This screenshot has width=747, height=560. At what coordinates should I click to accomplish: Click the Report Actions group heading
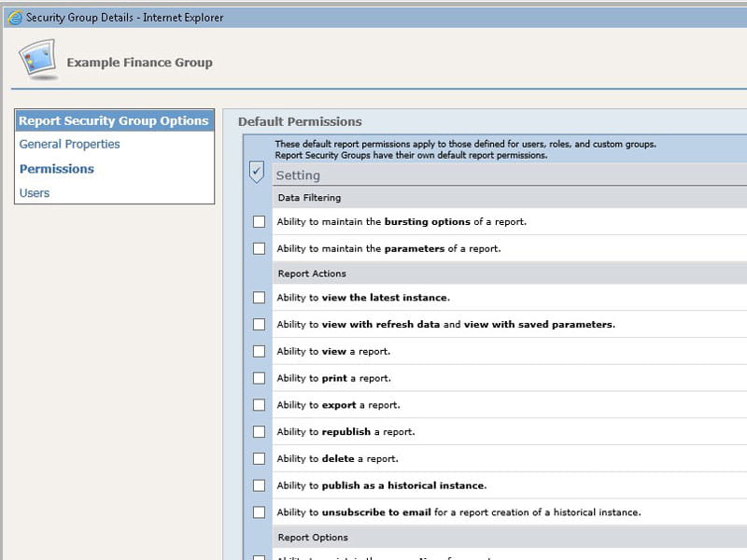(x=312, y=273)
